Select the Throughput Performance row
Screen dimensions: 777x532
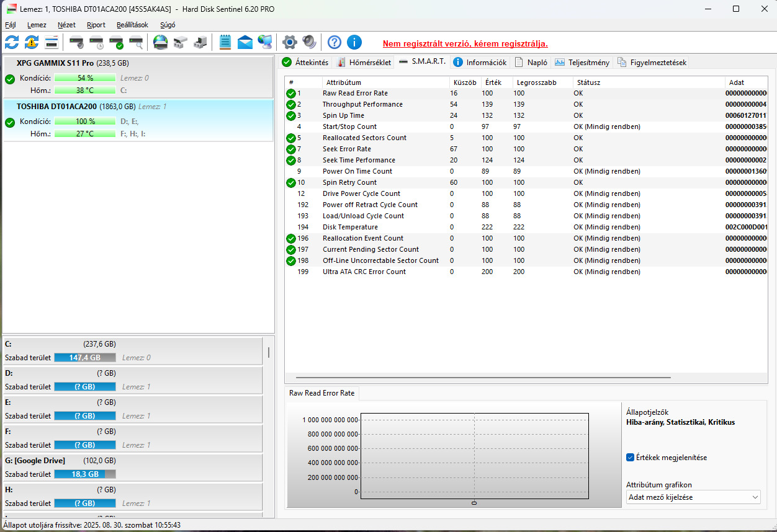526,104
